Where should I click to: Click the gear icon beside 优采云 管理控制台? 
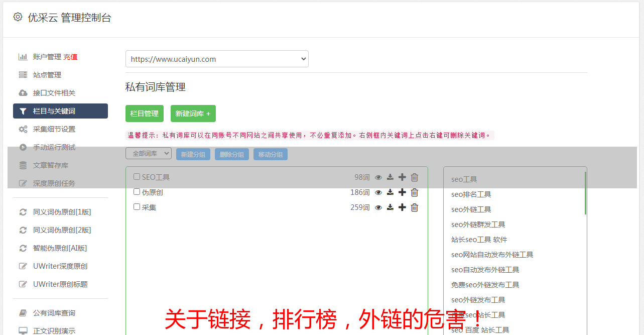click(x=18, y=17)
